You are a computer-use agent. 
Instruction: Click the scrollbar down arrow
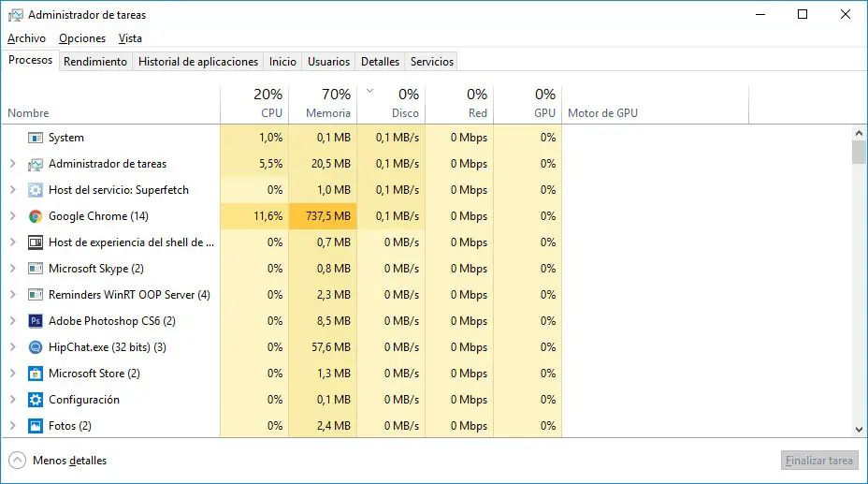(x=860, y=429)
